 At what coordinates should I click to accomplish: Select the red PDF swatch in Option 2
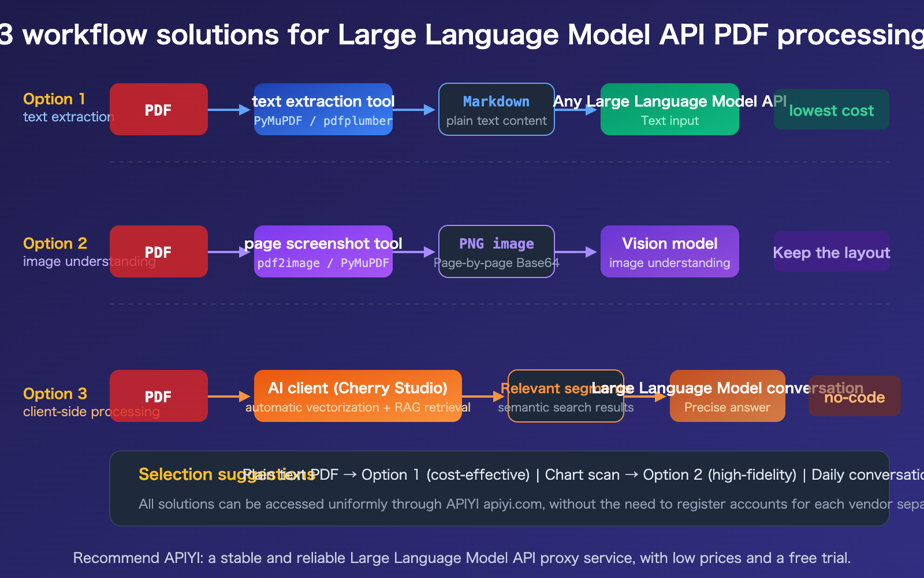158,251
